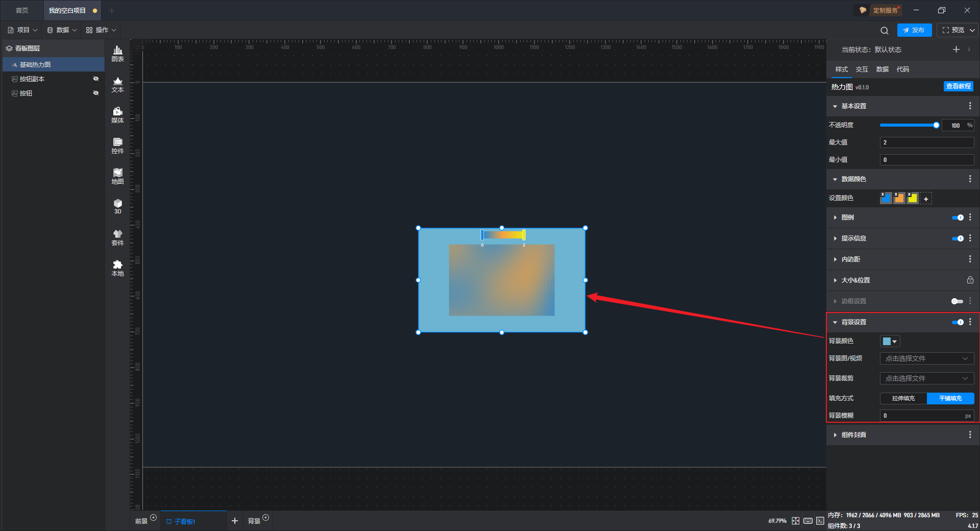This screenshot has height=531, width=980.
Task: Click the 发布 publish button
Action: coord(914,30)
